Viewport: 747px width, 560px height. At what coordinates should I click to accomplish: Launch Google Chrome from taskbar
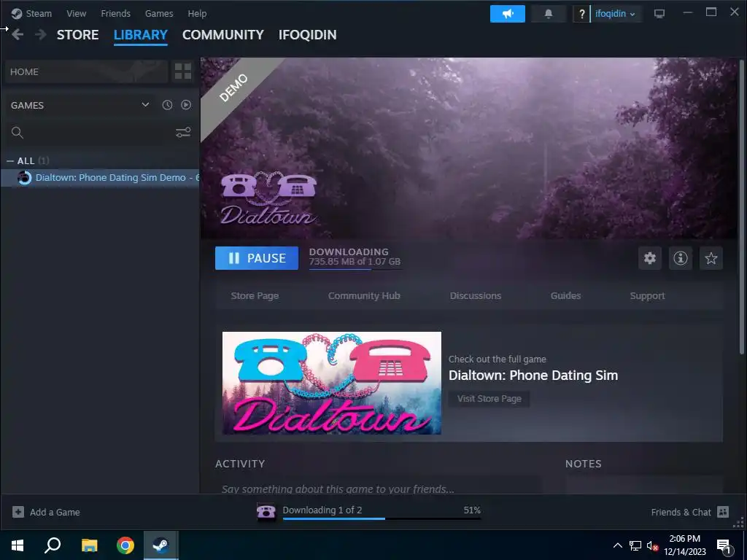coord(125,545)
